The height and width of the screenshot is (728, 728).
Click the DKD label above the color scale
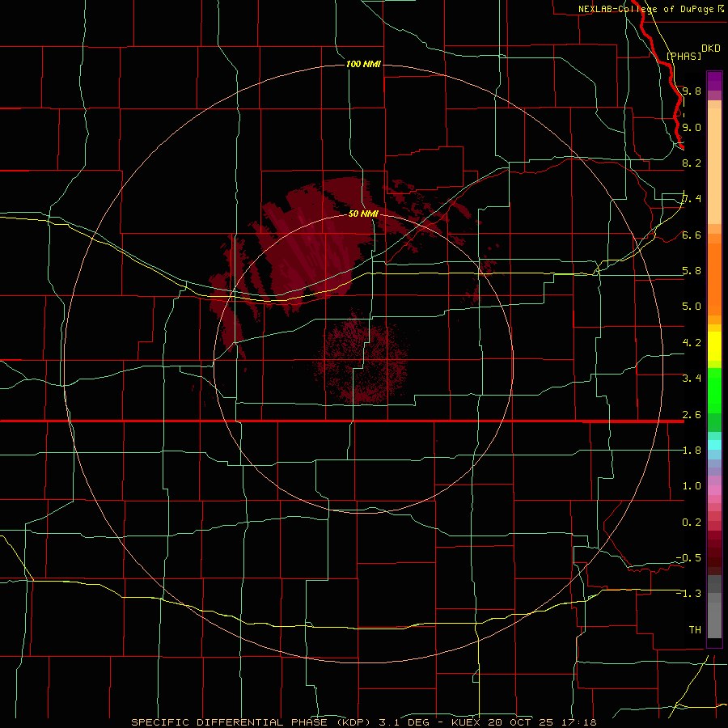tap(711, 49)
